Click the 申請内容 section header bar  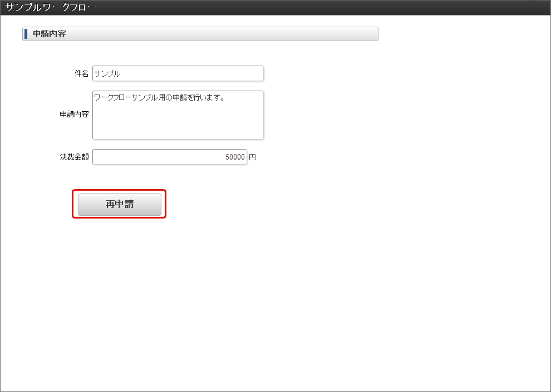[x=200, y=34]
